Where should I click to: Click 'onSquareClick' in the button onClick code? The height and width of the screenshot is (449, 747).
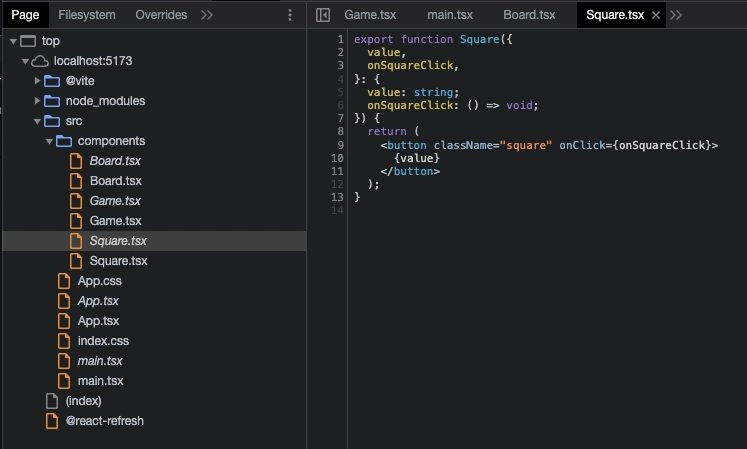662,145
